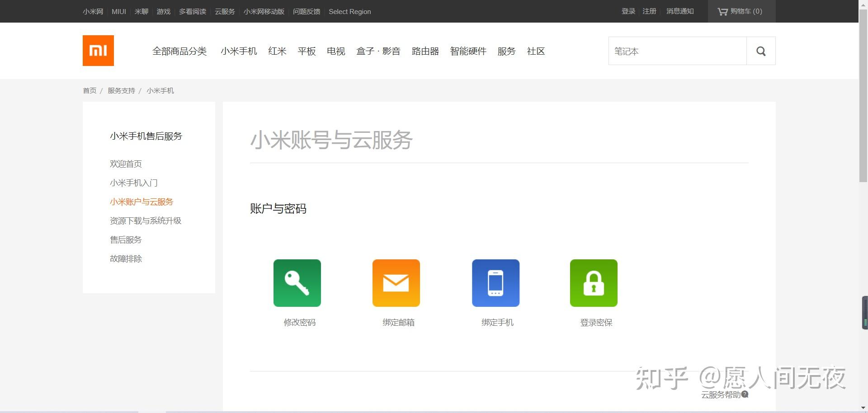The image size is (868, 413).
Task: Open 购物车 (0) cart button
Action: [742, 11]
